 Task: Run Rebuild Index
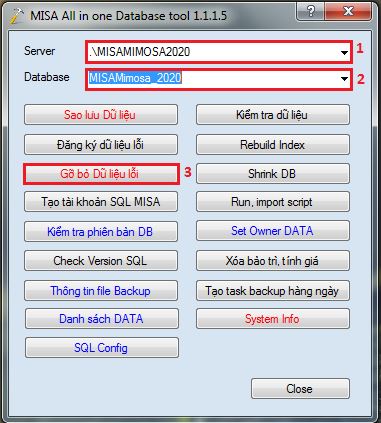point(273,145)
